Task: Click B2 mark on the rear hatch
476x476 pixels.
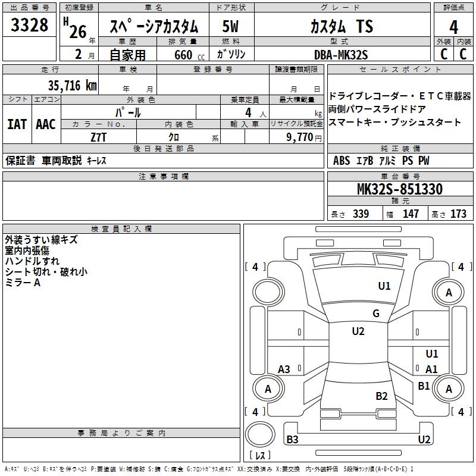Action: click(381, 396)
